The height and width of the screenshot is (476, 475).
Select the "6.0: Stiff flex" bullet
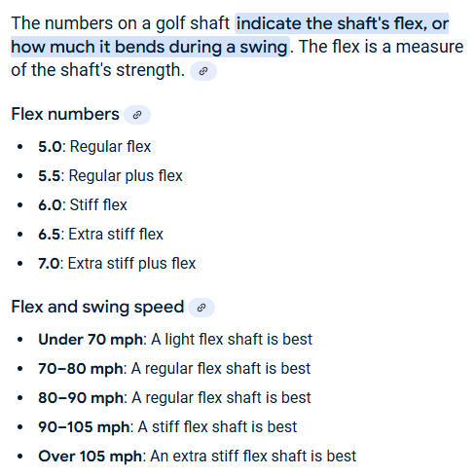point(83,204)
